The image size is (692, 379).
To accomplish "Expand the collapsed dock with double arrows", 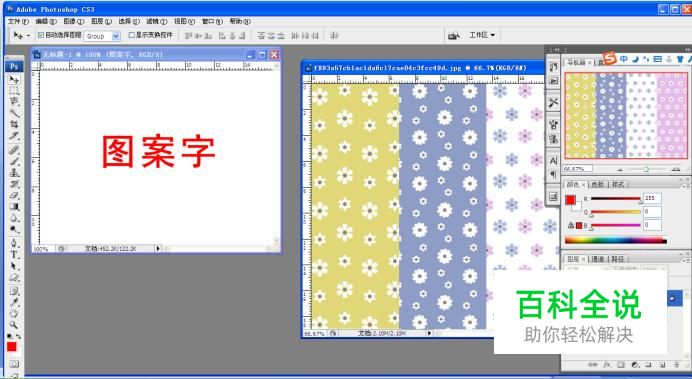I will 557,50.
